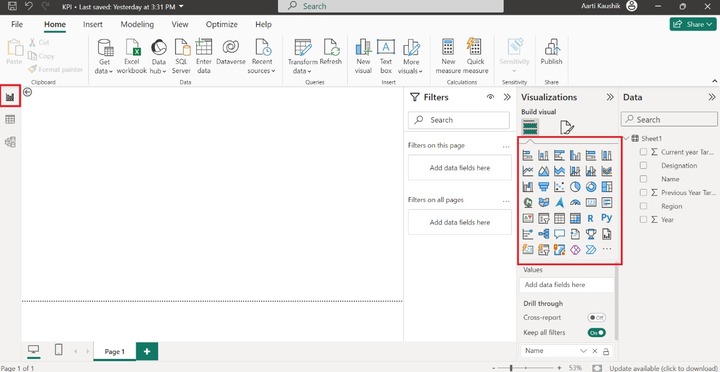Toggle Filters pane visibility eye icon

click(490, 97)
